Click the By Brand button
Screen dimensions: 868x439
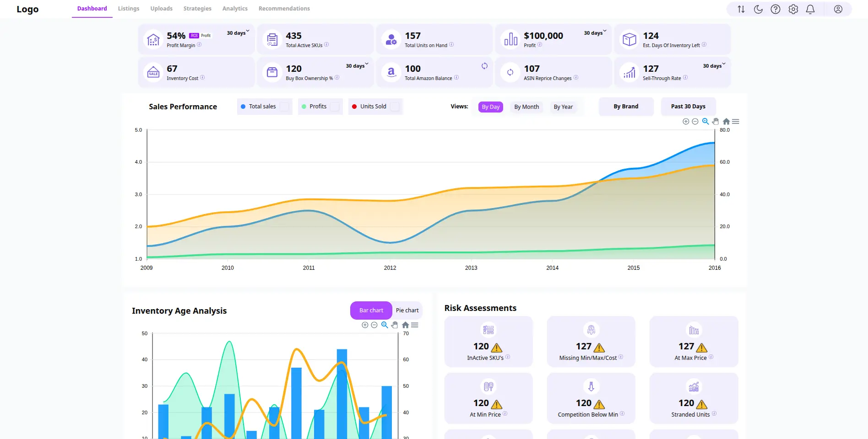click(x=625, y=107)
